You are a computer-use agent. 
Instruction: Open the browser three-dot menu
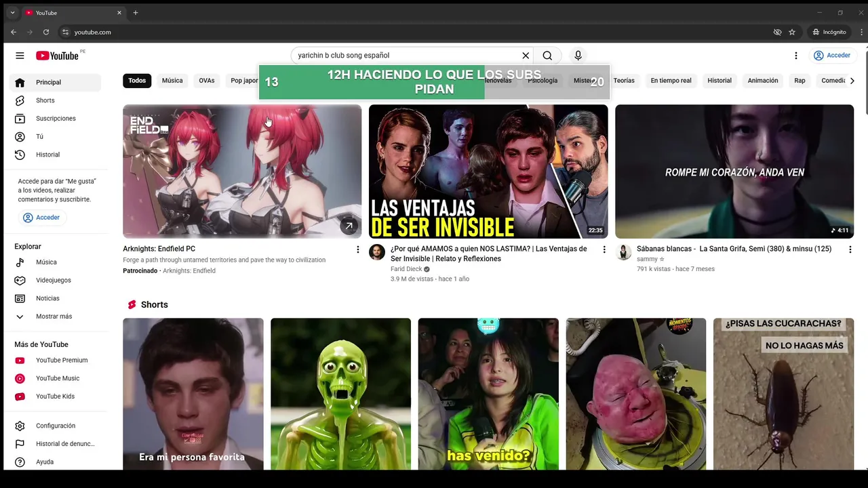coord(860,32)
